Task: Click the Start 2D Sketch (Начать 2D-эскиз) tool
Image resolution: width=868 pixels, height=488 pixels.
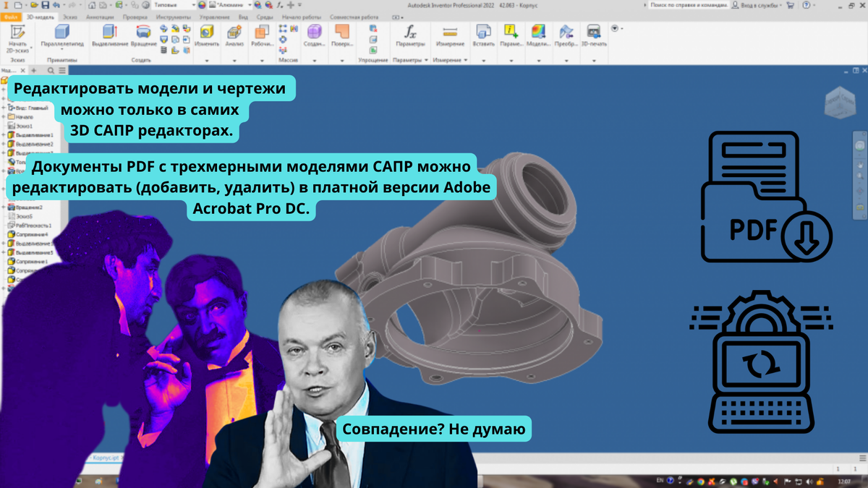Action: (x=17, y=39)
